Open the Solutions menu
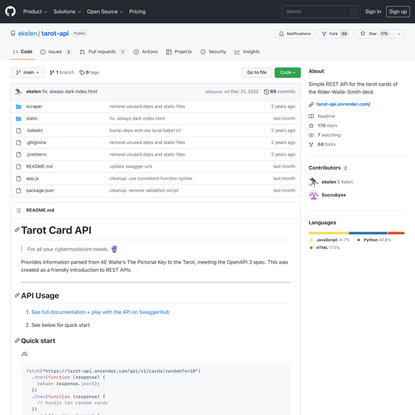Viewport: 415px width, 415px height. point(67,12)
